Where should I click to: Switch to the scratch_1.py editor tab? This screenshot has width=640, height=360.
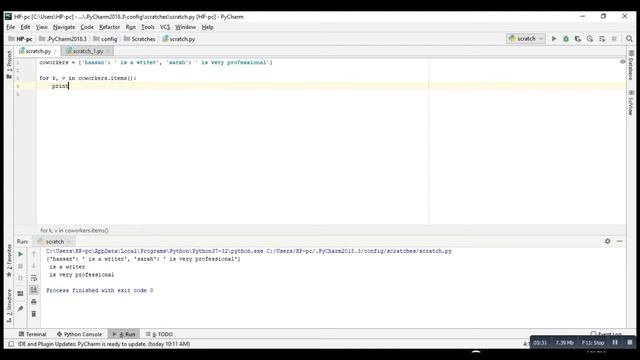point(88,51)
